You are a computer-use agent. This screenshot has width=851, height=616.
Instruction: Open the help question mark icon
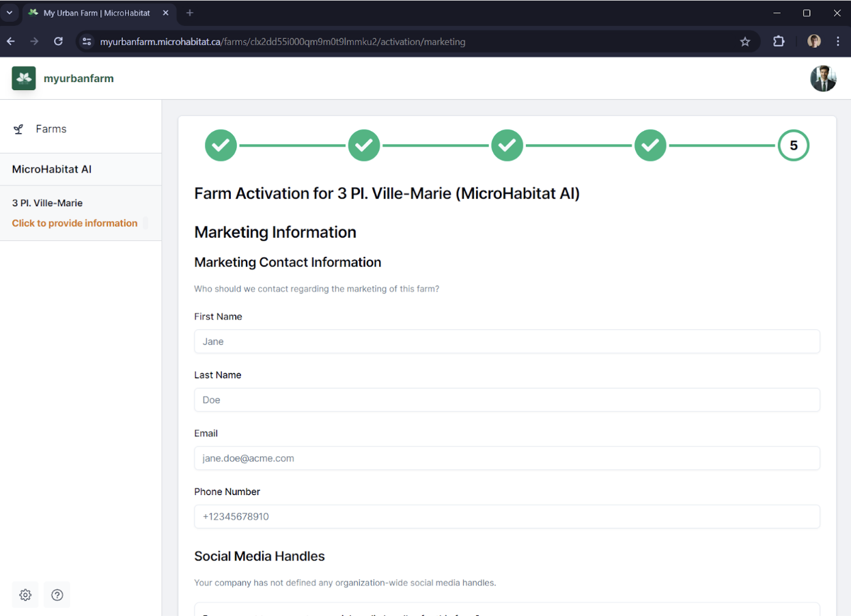[x=57, y=595]
